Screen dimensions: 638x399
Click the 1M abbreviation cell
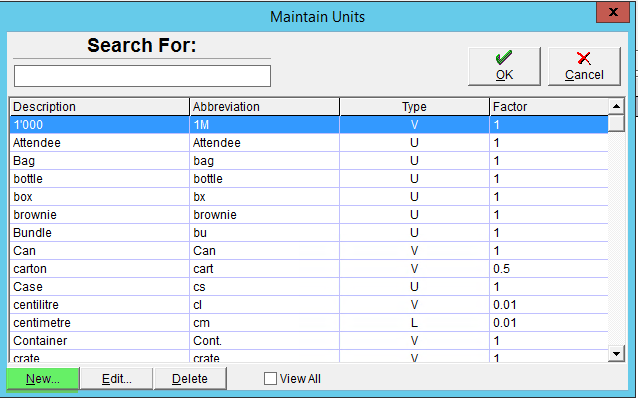(264, 125)
